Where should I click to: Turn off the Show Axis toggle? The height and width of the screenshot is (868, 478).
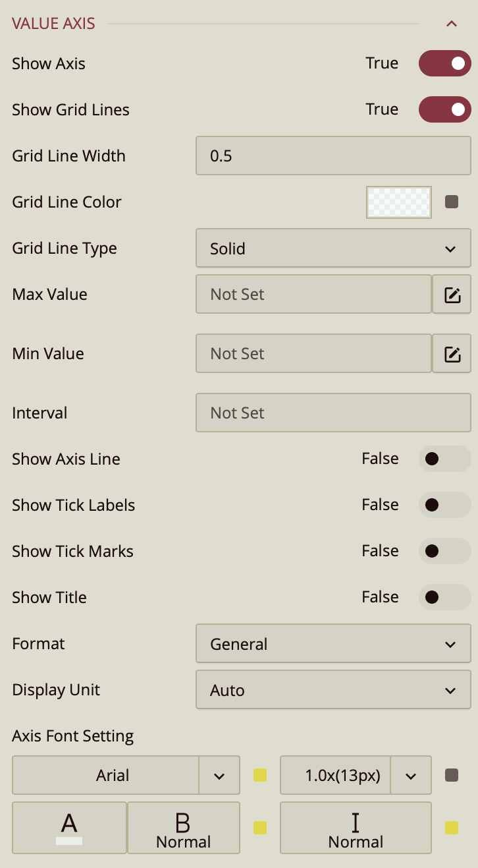click(x=444, y=64)
